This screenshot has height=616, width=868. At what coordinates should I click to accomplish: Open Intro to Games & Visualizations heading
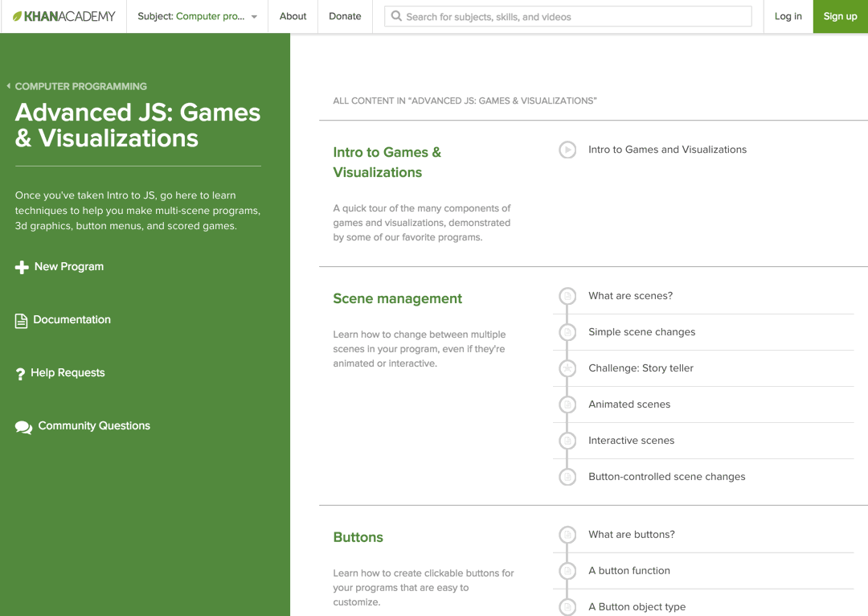click(387, 162)
